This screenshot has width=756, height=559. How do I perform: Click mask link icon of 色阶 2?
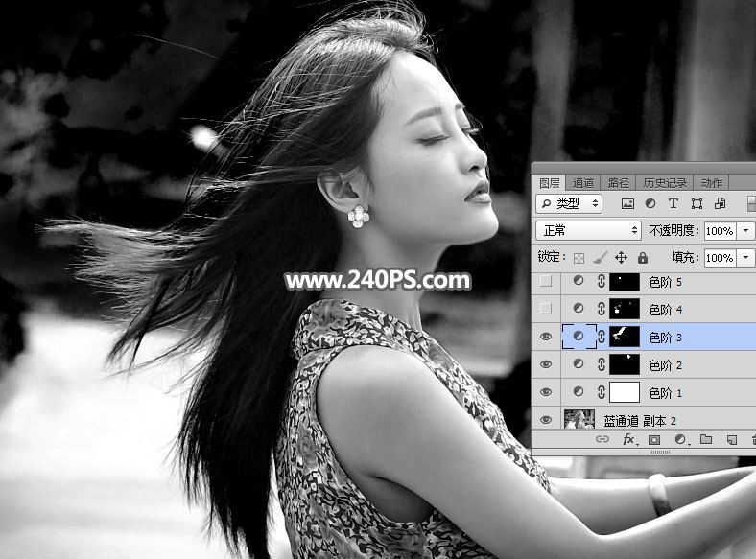(x=602, y=364)
